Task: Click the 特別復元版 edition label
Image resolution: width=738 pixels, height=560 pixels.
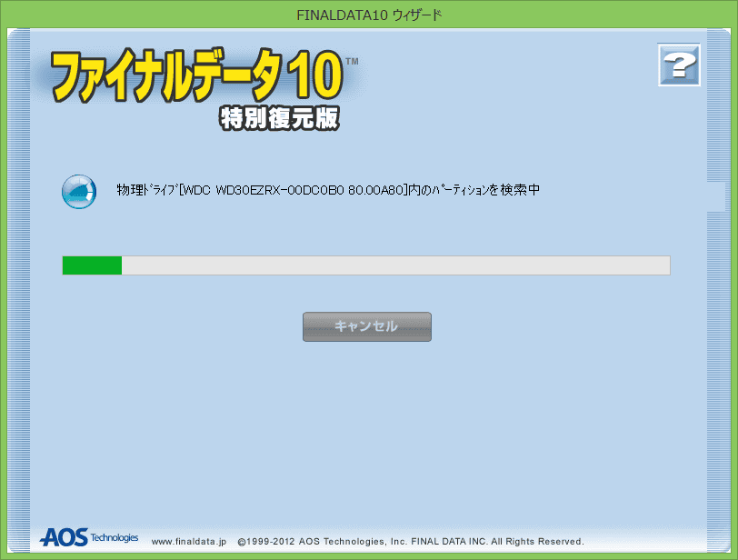Action: [x=279, y=118]
